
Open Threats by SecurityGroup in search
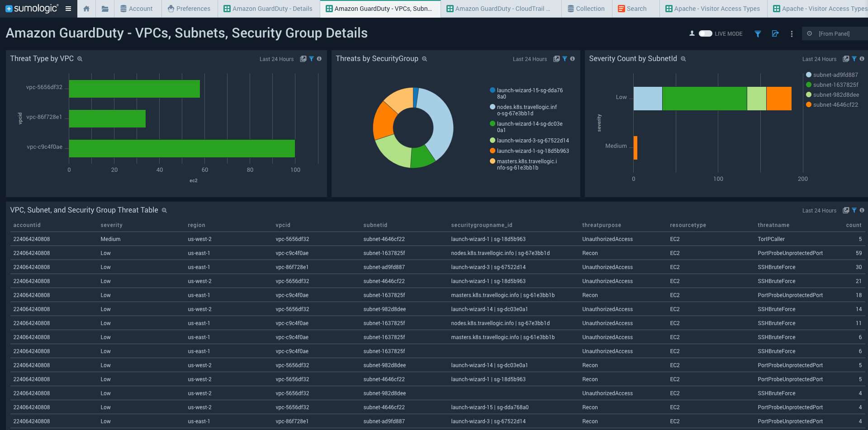pyautogui.click(x=556, y=59)
